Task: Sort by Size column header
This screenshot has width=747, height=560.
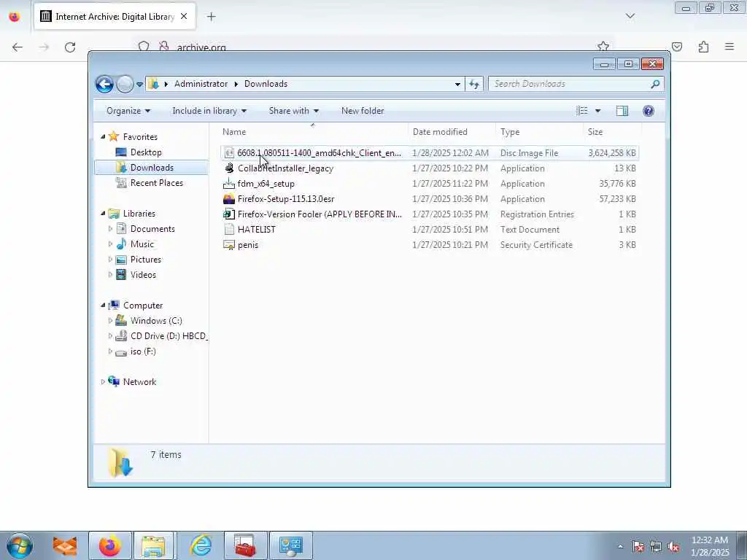Action: coord(595,132)
